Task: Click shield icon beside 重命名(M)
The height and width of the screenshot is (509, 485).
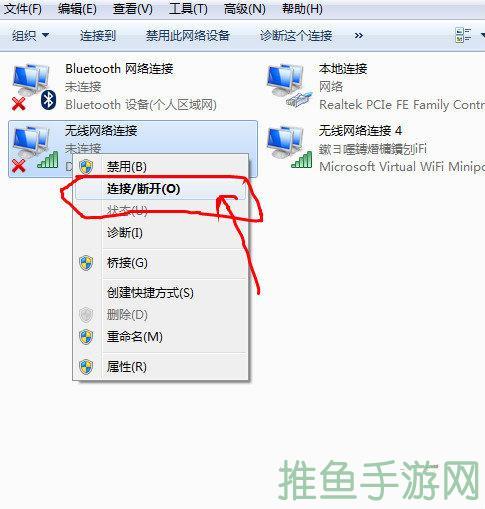Action: [86, 337]
